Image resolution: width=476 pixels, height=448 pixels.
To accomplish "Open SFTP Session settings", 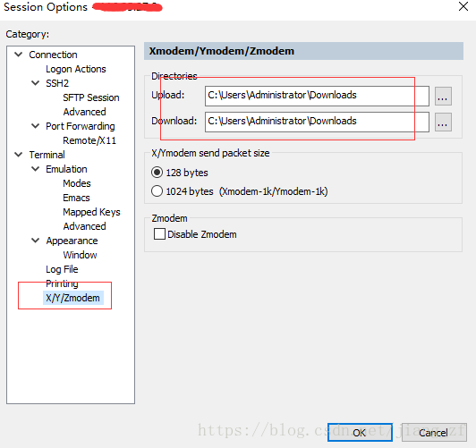I will click(91, 97).
